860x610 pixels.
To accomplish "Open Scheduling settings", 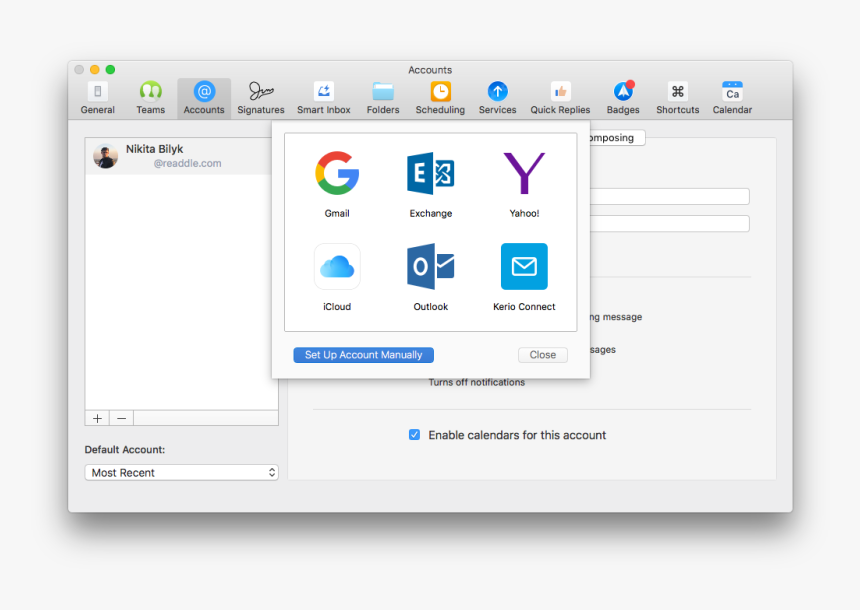I will (x=440, y=96).
